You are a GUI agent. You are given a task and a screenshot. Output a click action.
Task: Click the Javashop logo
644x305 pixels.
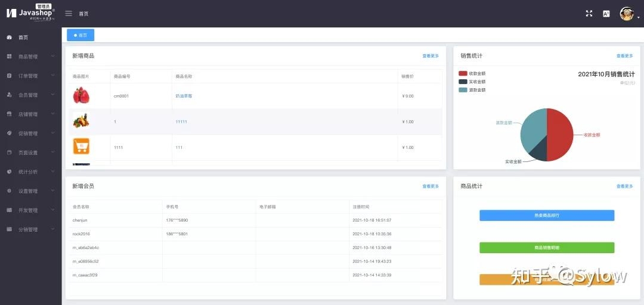click(31, 13)
